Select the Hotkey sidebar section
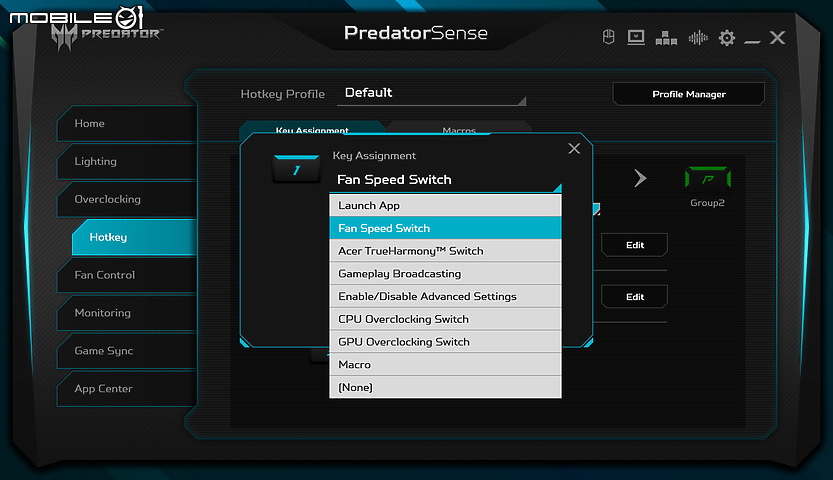Screen dimensions: 833x480 135,237
